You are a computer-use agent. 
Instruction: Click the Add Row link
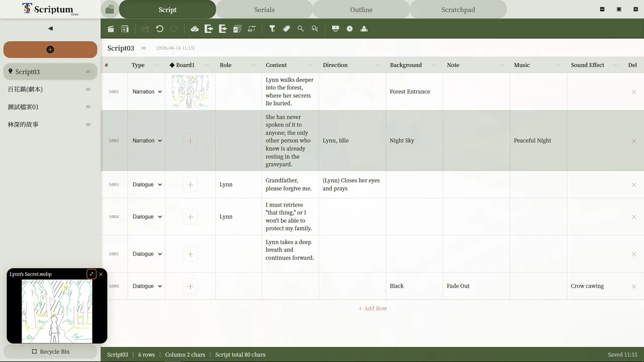click(372, 308)
